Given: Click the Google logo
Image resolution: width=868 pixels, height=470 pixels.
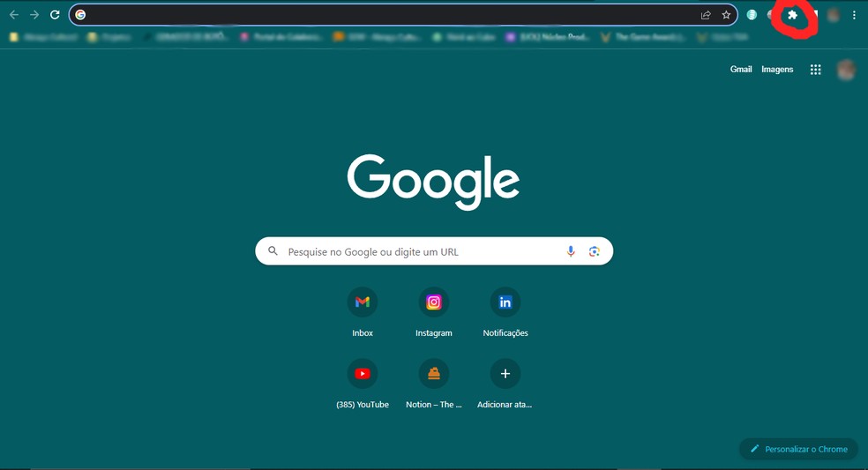Looking at the screenshot, I should coord(433,182).
